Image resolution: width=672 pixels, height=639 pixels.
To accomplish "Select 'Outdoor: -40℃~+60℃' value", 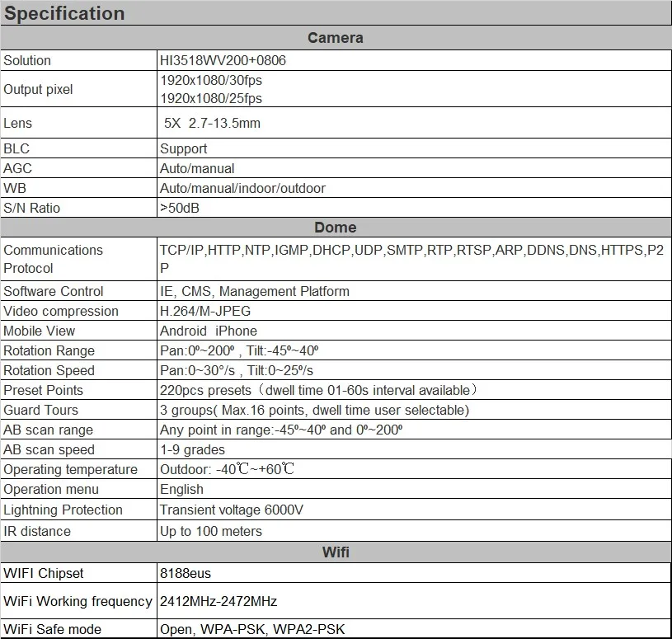I will click(x=227, y=469).
